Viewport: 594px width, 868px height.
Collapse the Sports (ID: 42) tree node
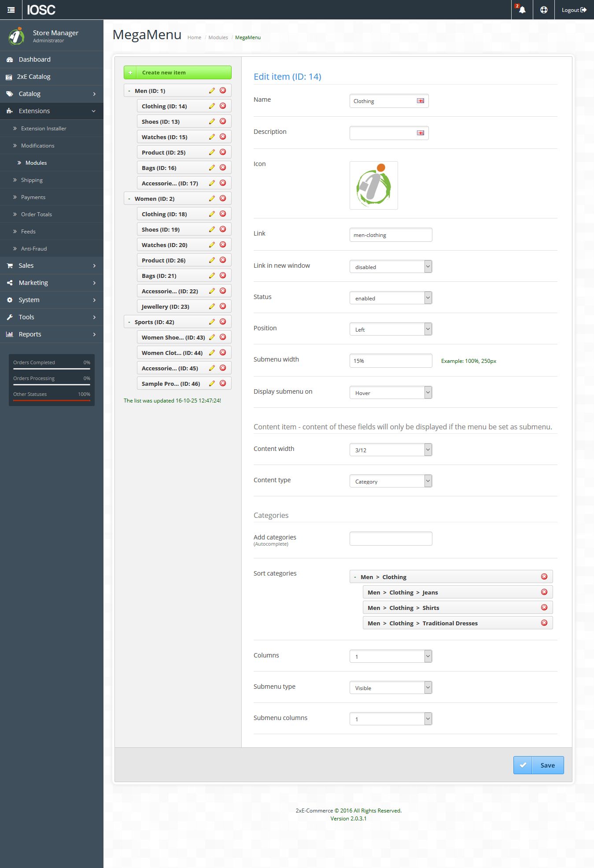[x=129, y=322]
